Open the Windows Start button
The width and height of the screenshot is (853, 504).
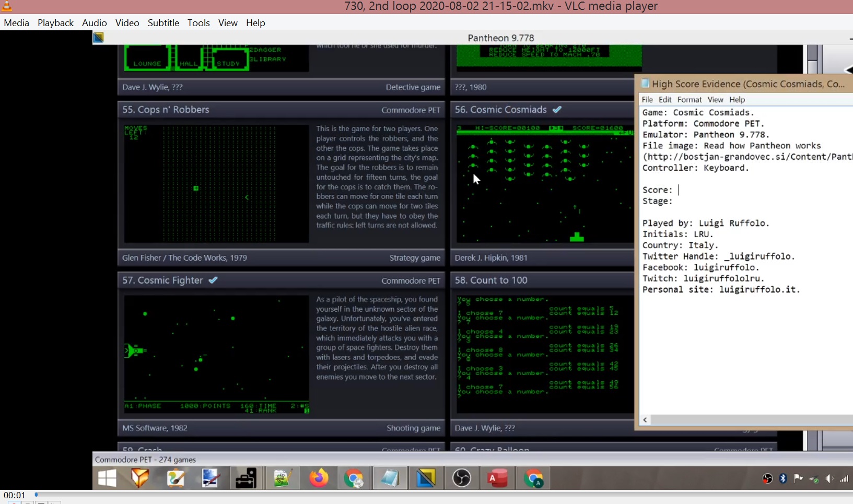[x=107, y=478]
